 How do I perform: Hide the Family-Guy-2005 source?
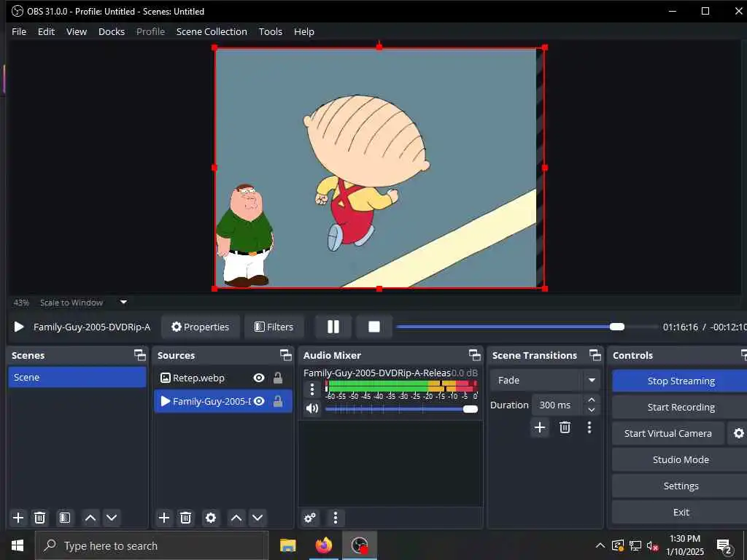259,402
